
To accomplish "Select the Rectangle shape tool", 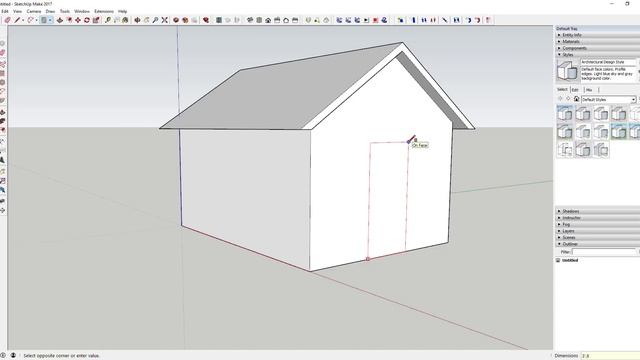I will click(43, 20).
